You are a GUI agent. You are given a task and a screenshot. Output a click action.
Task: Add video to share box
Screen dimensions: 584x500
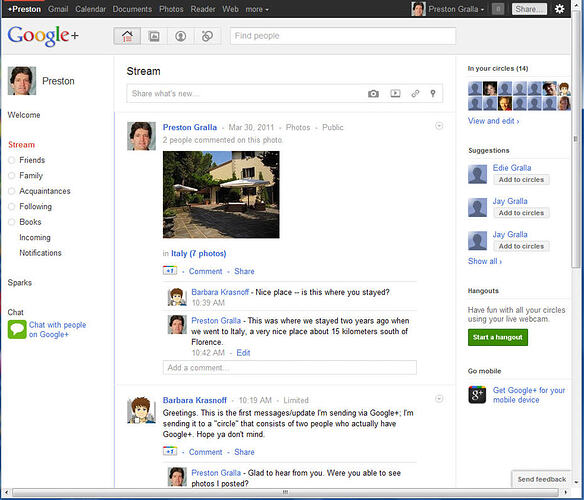click(x=395, y=93)
